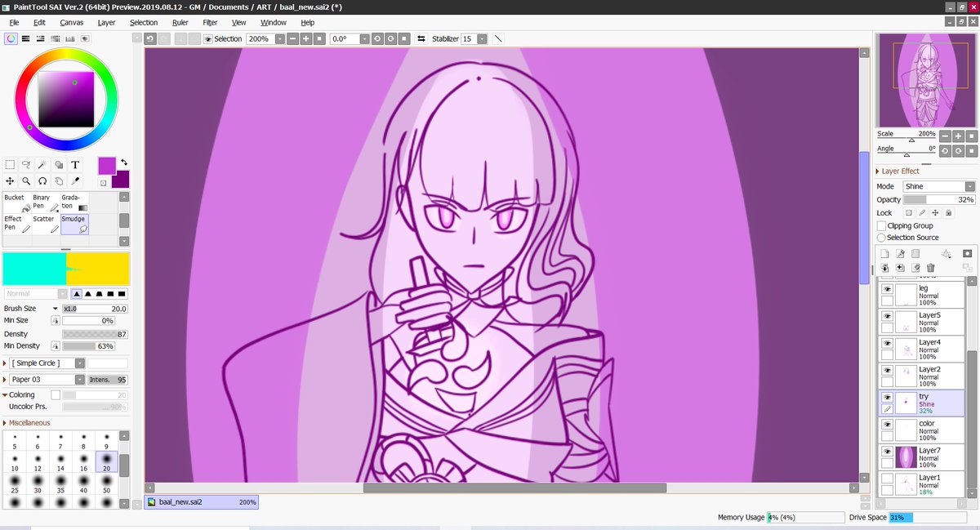
Task: Toggle straight line drawing mode
Action: click(497, 38)
